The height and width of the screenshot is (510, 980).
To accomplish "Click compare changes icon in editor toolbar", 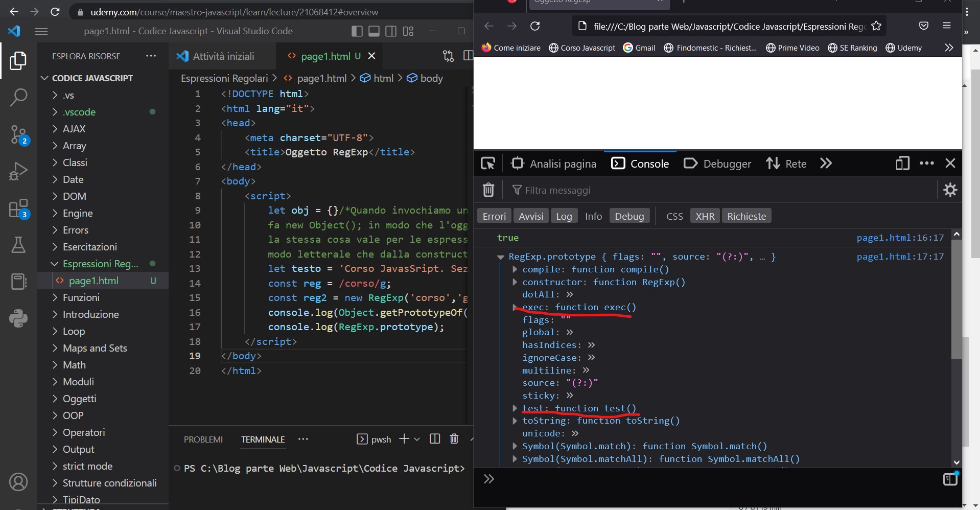I will pos(449,56).
